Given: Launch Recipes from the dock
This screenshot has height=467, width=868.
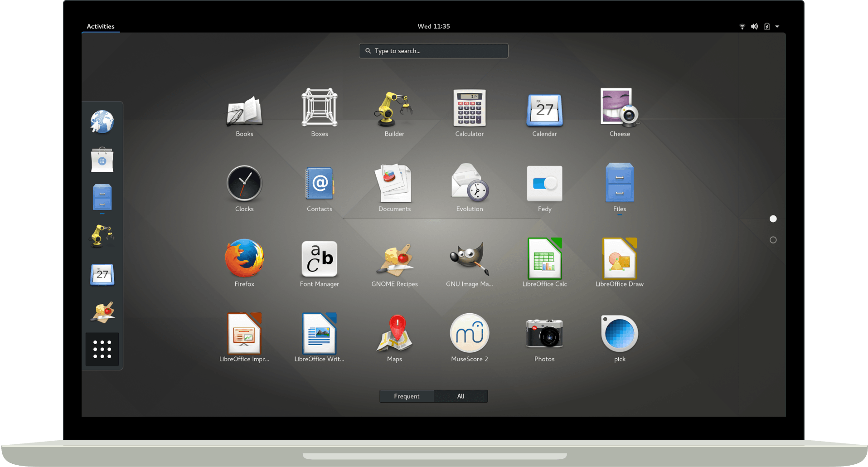Looking at the screenshot, I should [x=102, y=312].
